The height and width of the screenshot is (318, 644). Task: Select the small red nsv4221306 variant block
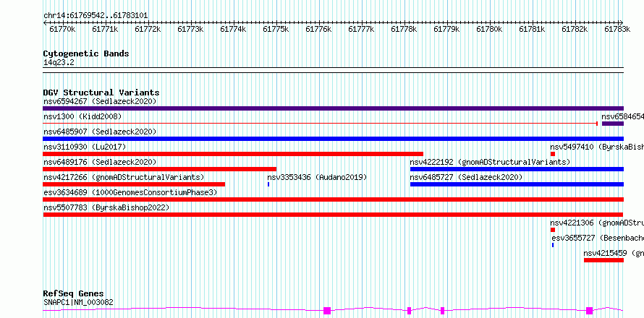point(553,230)
